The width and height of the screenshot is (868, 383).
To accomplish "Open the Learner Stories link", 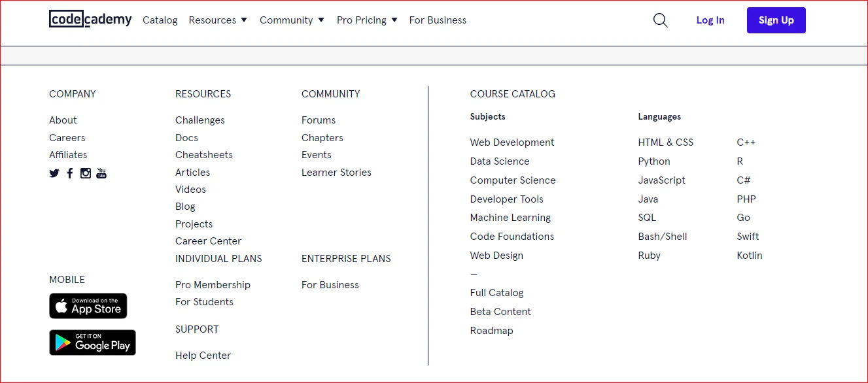I will coord(336,173).
